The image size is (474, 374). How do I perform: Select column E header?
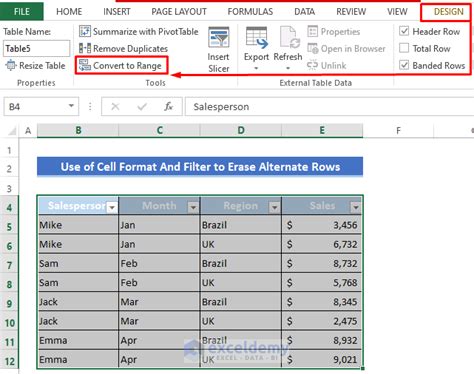pyautogui.click(x=322, y=130)
